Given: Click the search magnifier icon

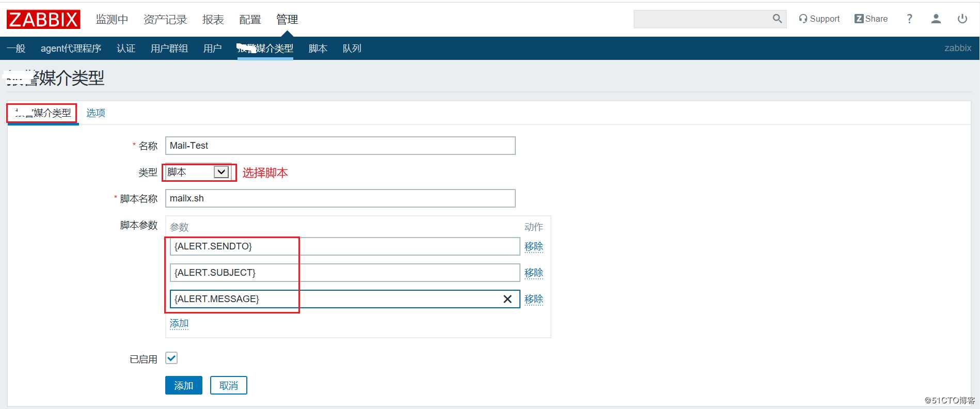Looking at the screenshot, I should (x=777, y=19).
